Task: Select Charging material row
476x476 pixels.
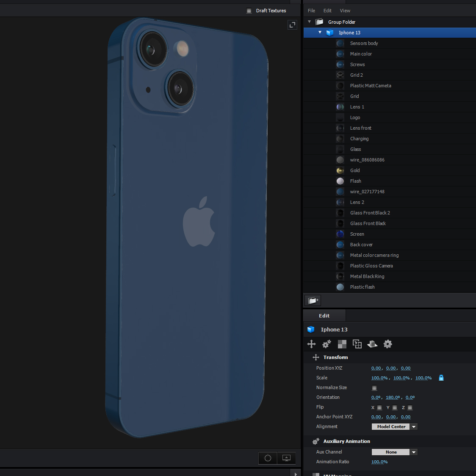Action: pos(390,139)
